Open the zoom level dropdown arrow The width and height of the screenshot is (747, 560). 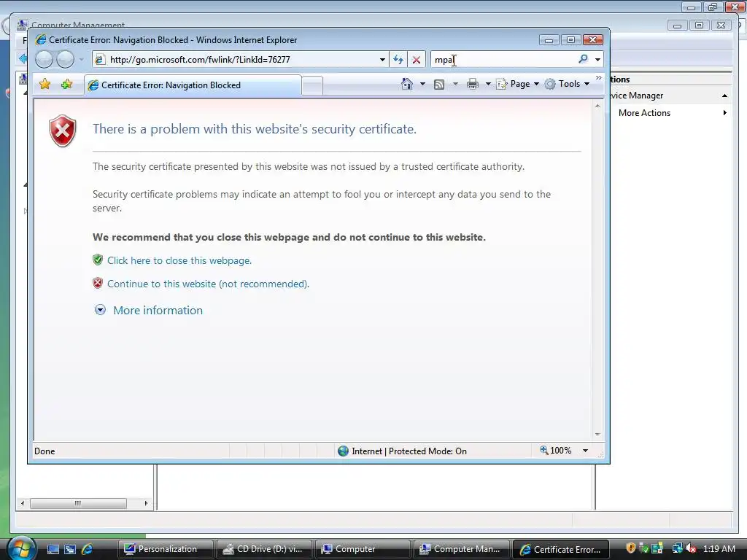pos(586,451)
